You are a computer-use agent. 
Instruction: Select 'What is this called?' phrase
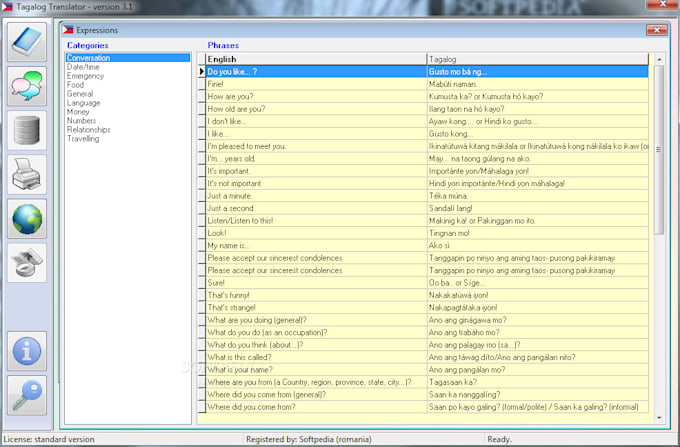(x=316, y=357)
